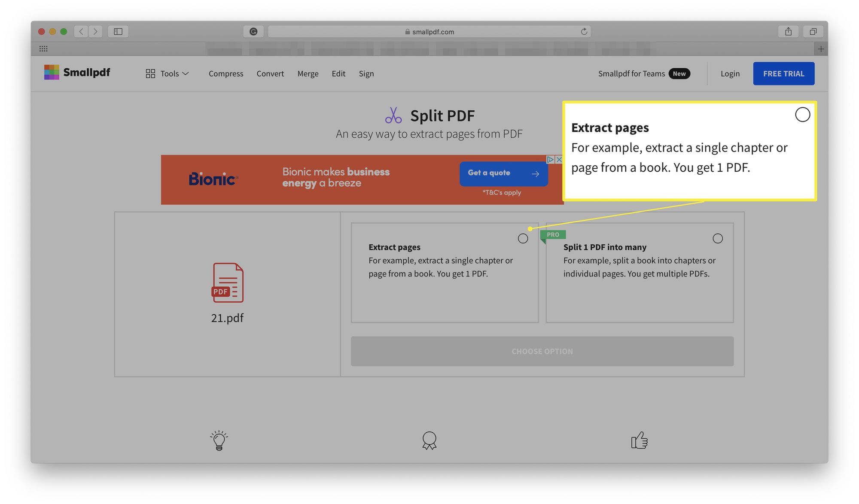The width and height of the screenshot is (859, 504).
Task: Select the Extract pages radio button
Action: pos(523,238)
